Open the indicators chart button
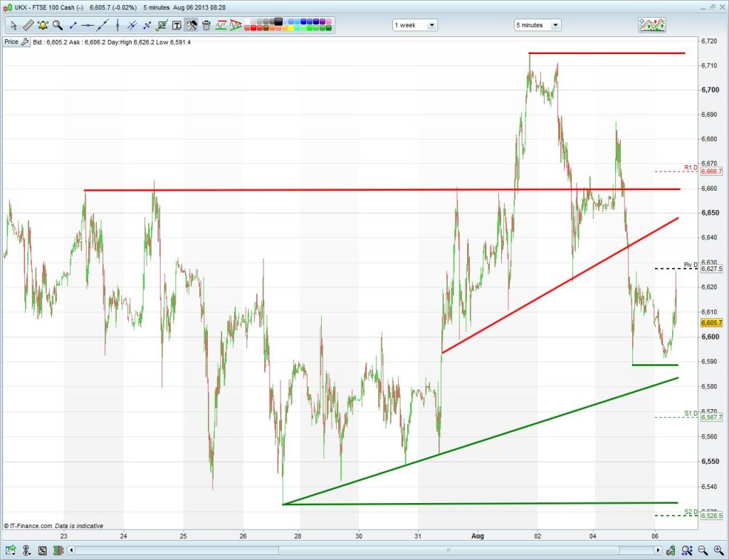729x560 pixels. point(653,25)
